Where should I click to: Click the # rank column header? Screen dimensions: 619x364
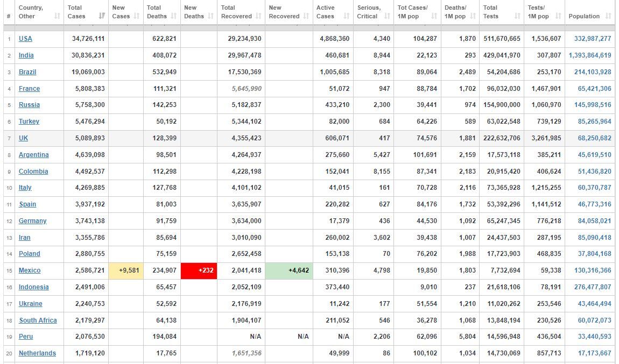coord(9,12)
